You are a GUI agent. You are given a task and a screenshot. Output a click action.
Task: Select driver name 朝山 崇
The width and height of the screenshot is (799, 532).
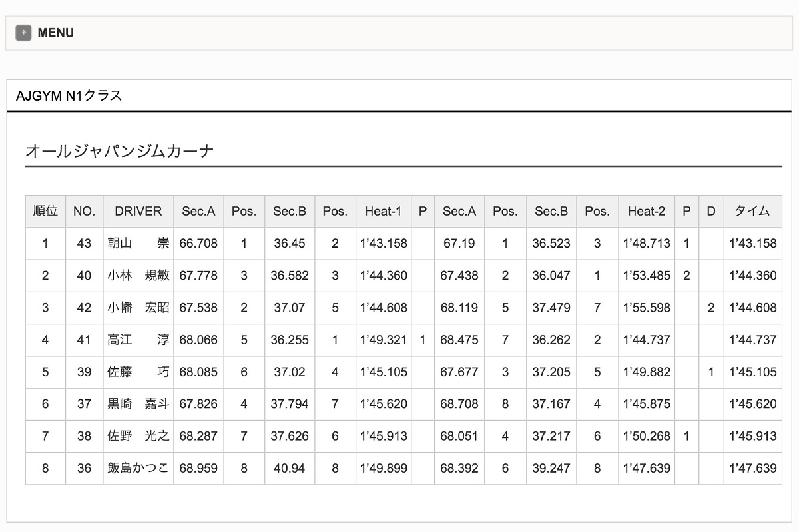138,244
